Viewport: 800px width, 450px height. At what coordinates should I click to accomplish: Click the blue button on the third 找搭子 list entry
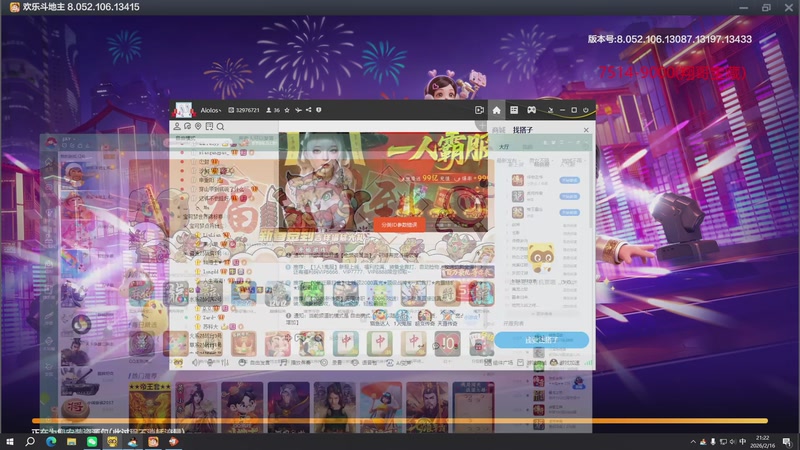coord(569,212)
